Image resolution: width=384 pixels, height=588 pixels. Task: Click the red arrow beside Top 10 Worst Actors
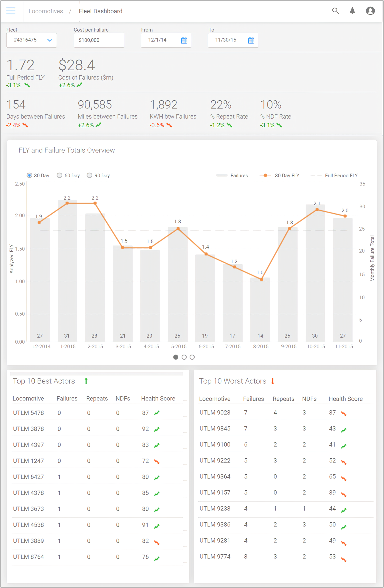[272, 381]
